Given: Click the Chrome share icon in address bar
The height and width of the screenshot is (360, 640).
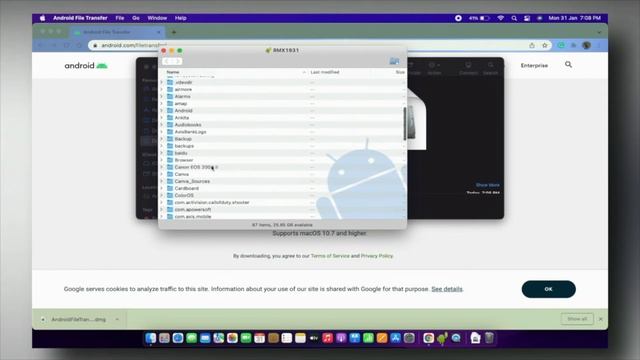Looking at the screenshot, I should click(532, 45).
